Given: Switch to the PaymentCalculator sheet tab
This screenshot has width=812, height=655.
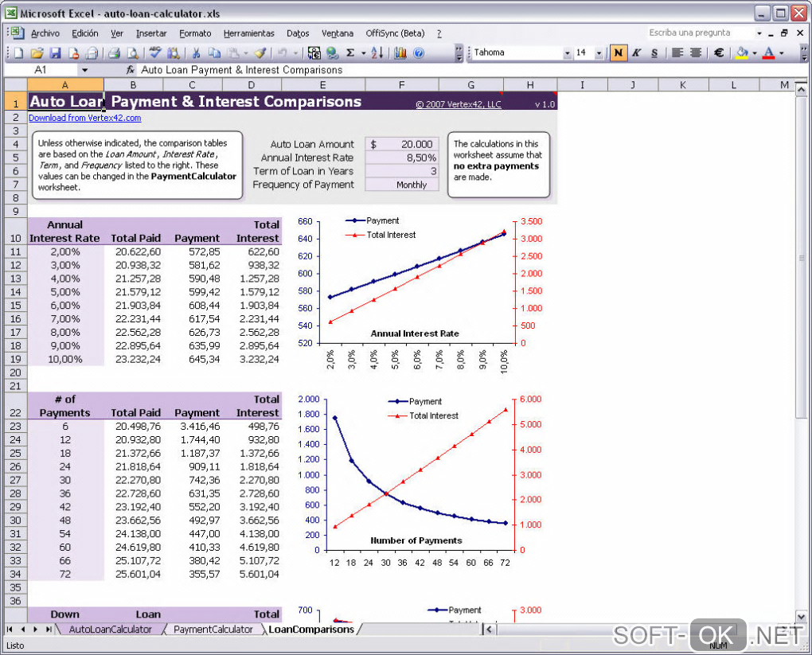Looking at the screenshot, I should [213, 629].
